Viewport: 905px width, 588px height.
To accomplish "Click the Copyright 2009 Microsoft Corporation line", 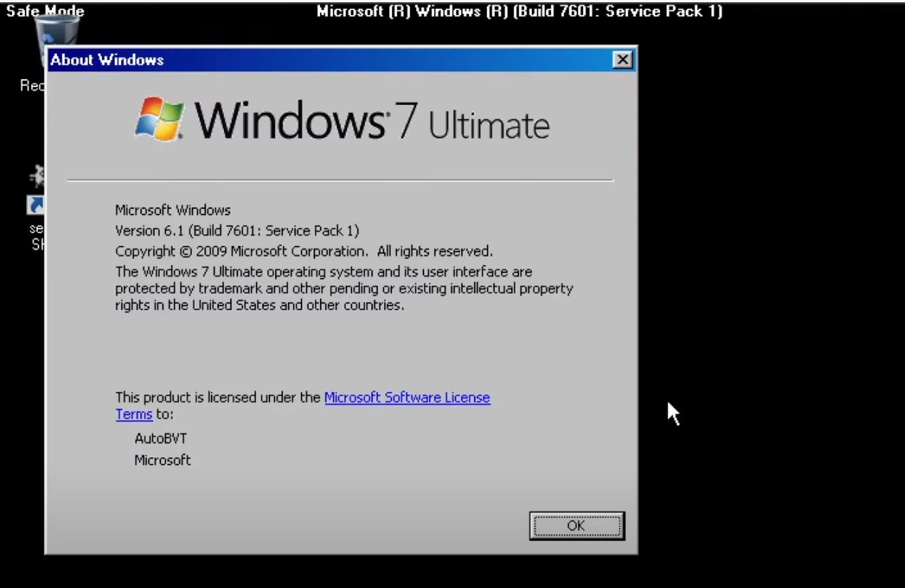I will tap(304, 251).
